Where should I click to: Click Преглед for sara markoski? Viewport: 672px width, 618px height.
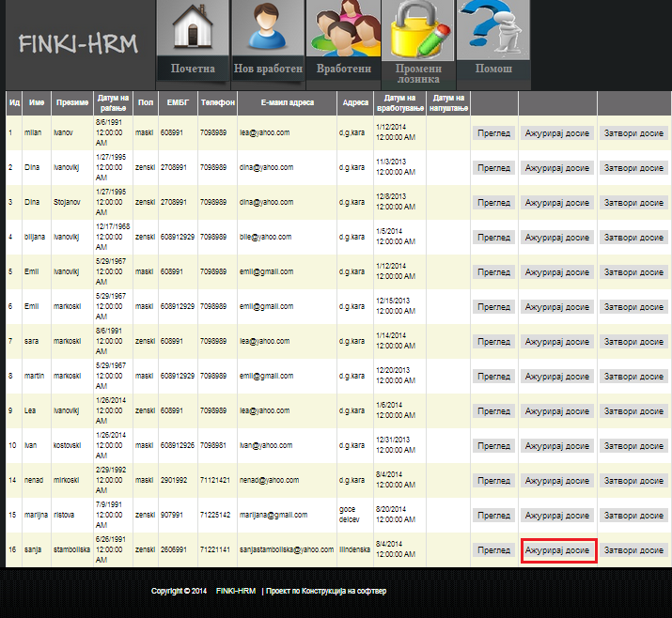493,342
